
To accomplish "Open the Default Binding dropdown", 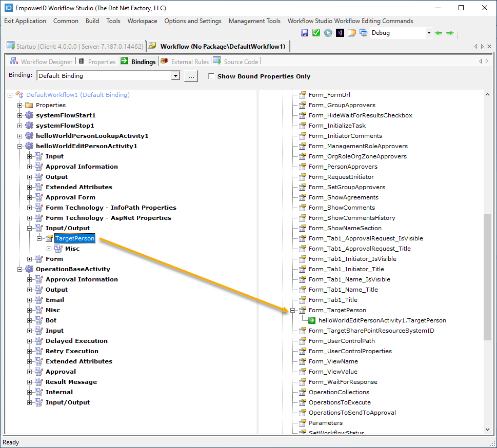I will pos(176,75).
